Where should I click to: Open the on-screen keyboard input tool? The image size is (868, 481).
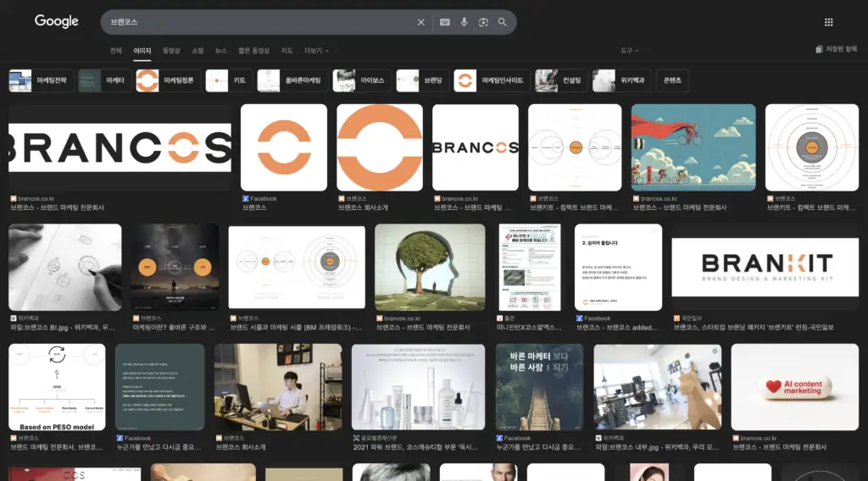444,22
